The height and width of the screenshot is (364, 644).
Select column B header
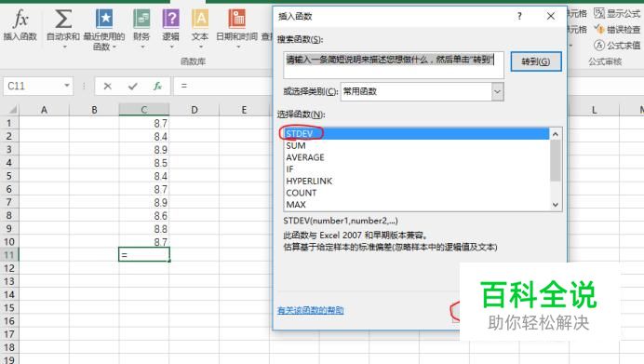[x=94, y=110]
